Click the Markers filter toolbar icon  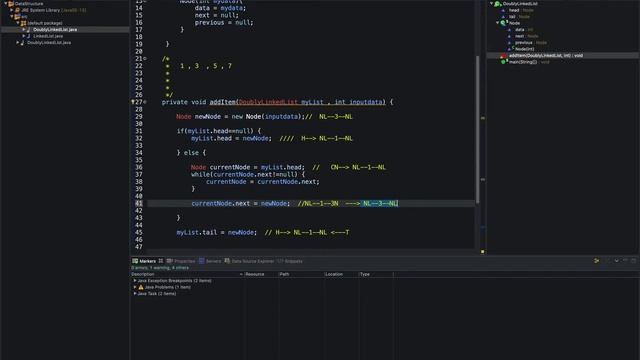pyautogui.click(x=596, y=261)
